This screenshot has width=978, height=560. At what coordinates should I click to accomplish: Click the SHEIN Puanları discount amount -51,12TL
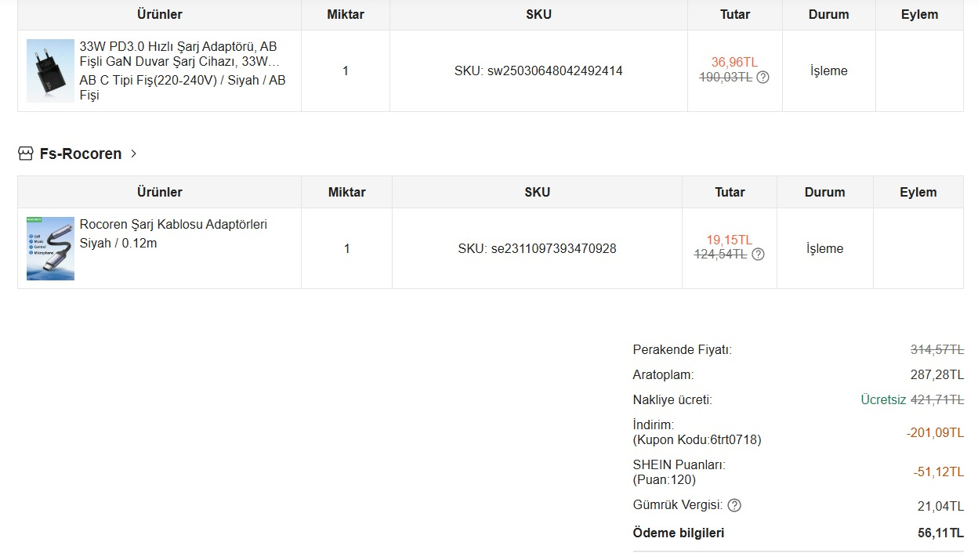tap(938, 472)
